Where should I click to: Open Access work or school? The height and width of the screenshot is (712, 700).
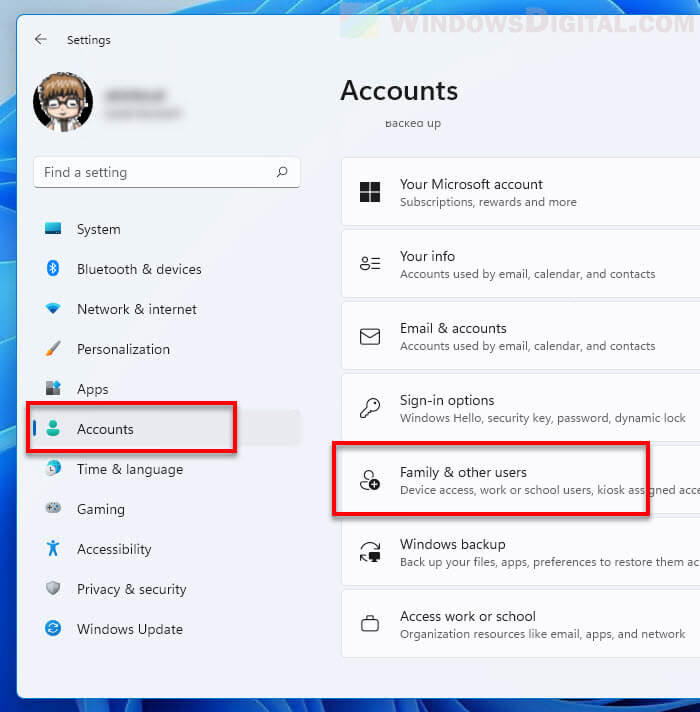(x=521, y=624)
